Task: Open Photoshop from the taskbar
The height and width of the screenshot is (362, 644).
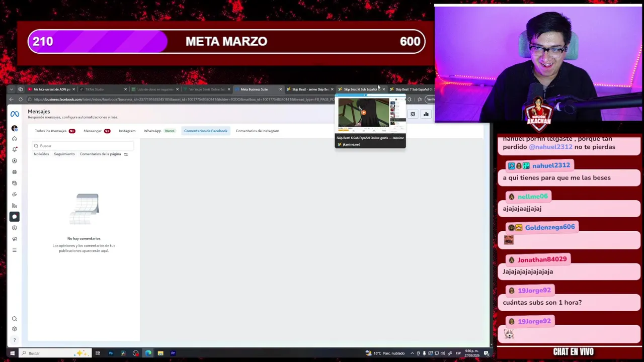Action: tap(111, 353)
